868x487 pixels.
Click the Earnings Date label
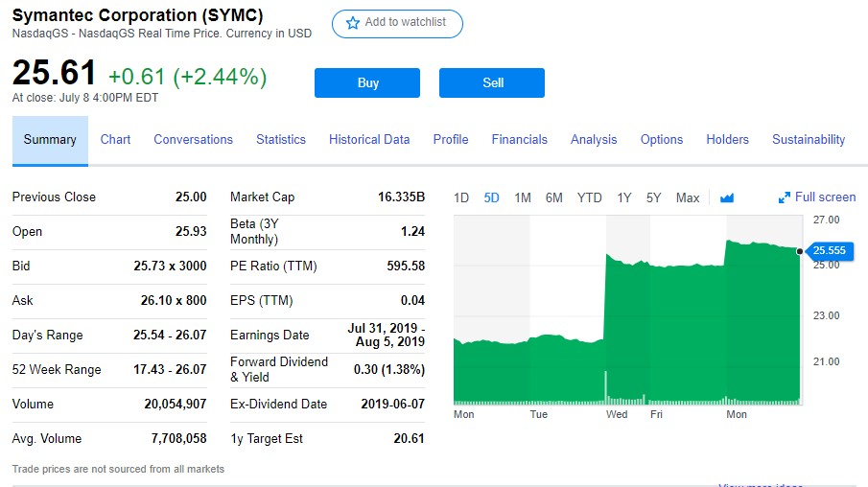270,335
